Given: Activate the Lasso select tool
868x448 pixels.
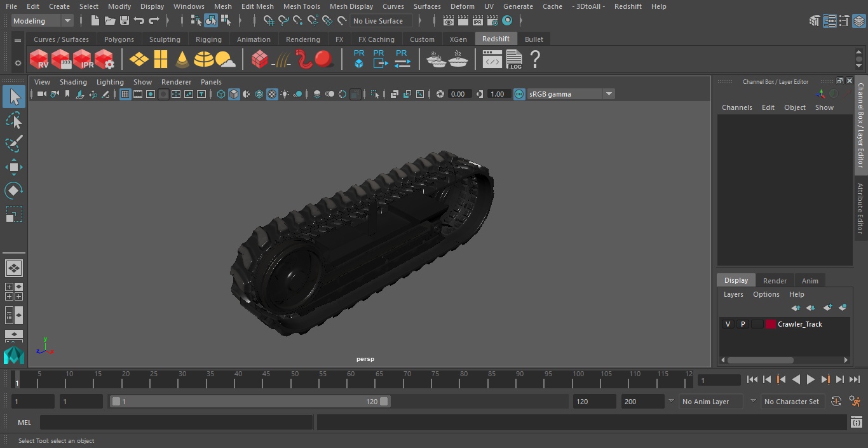Looking at the screenshot, I should (14, 120).
